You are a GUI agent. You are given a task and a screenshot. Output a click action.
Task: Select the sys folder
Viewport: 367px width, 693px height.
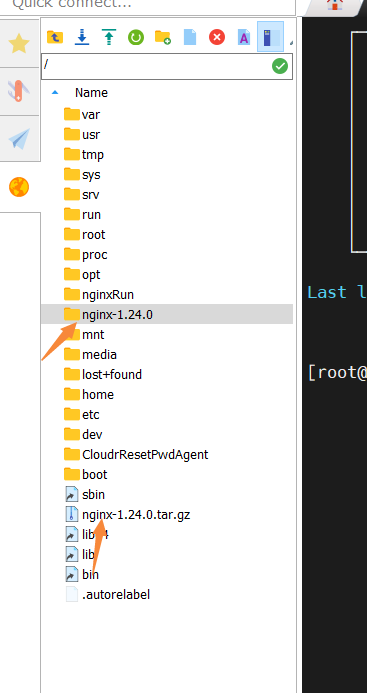[x=82, y=175]
